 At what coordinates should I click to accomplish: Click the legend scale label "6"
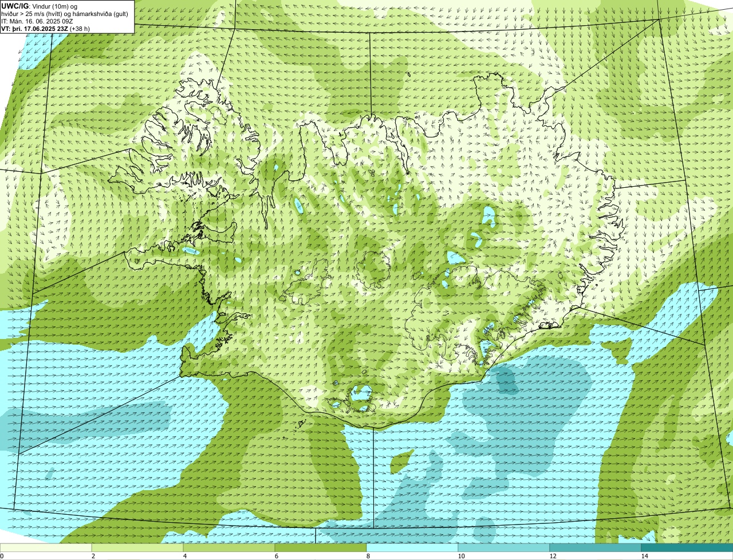click(276, 556)
